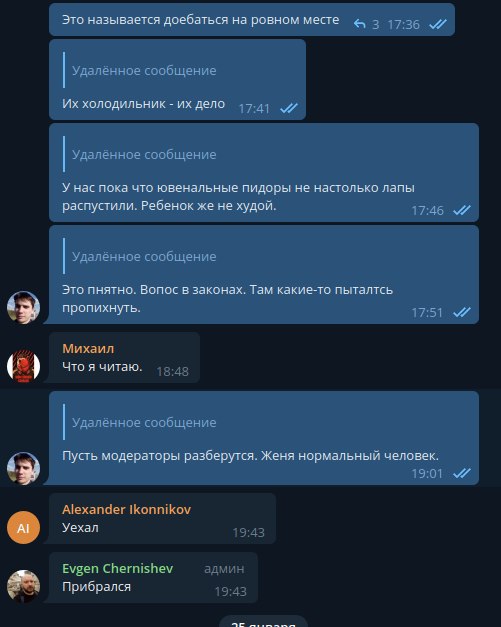Open the Михаил sender name
Screen dimensions: 501x627
88,348
